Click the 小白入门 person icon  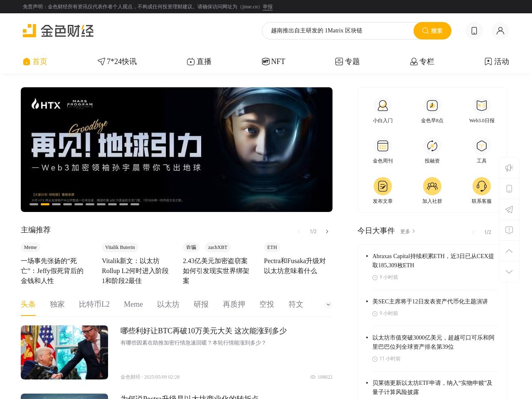coord(382,106)
